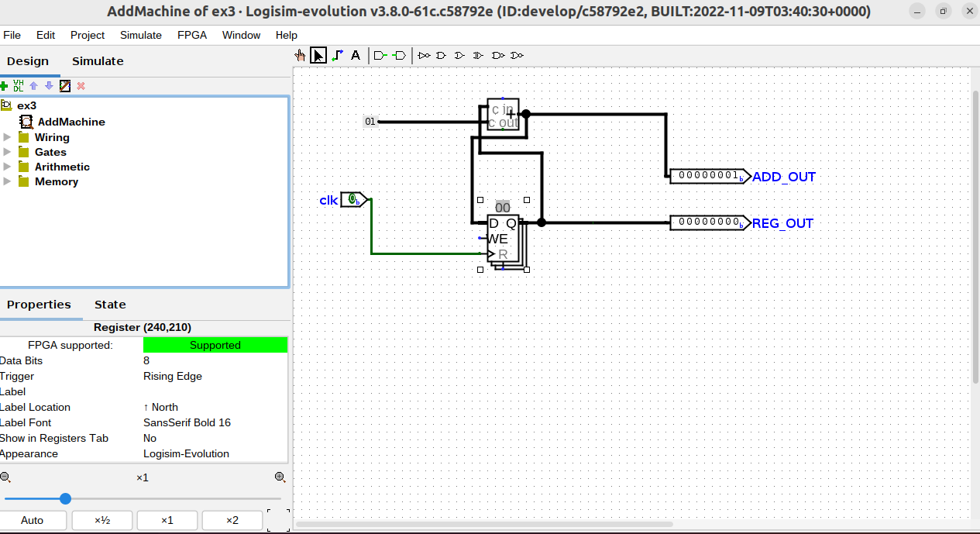Add a new VHDL entity

[19, 85]
